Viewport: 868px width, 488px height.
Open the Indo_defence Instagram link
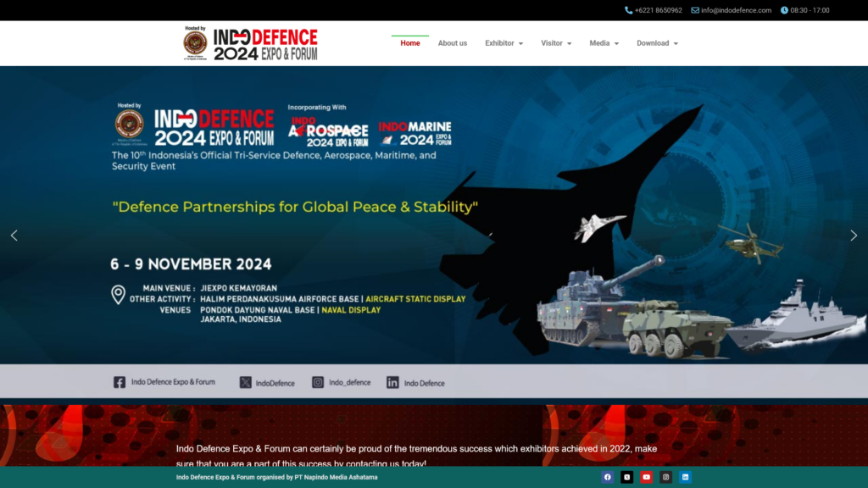pyautogui.click(x=350, y=382)
